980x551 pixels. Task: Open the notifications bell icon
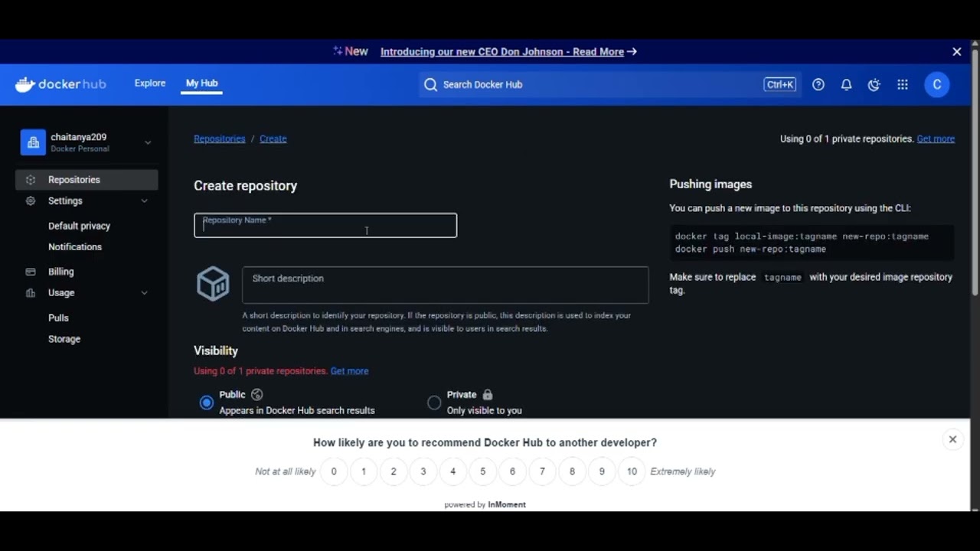[846, 85]
